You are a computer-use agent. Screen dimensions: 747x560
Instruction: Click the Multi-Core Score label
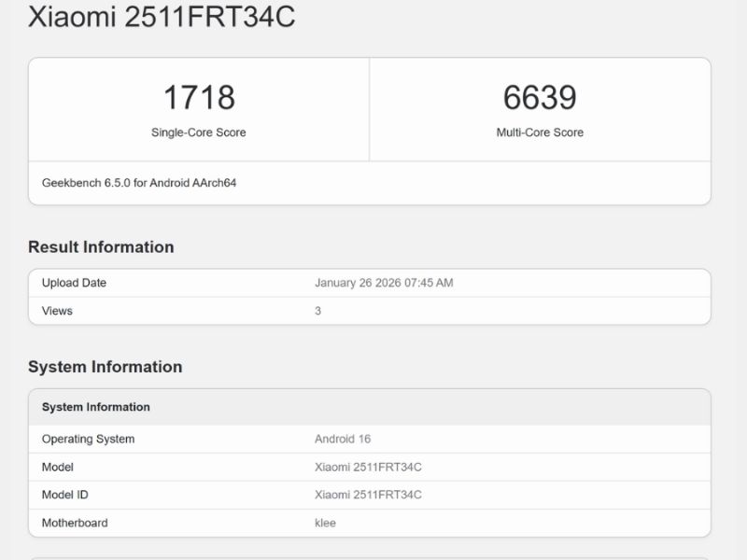539,133
